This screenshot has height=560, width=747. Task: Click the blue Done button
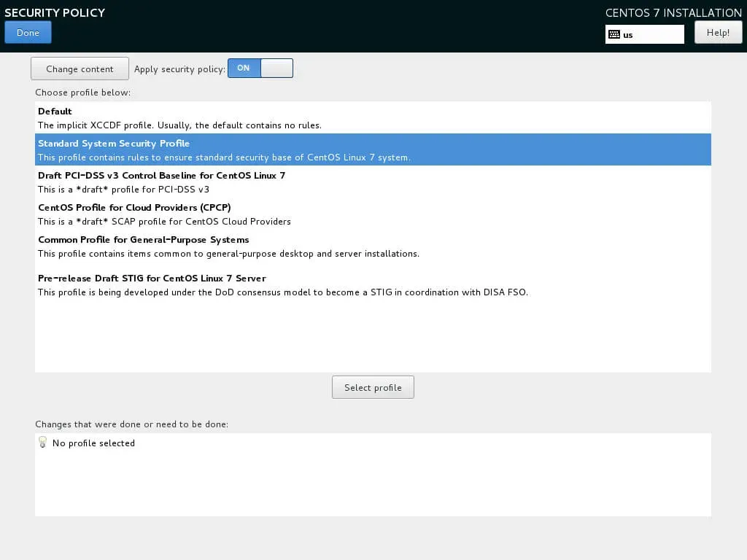(x=28, y=32)
